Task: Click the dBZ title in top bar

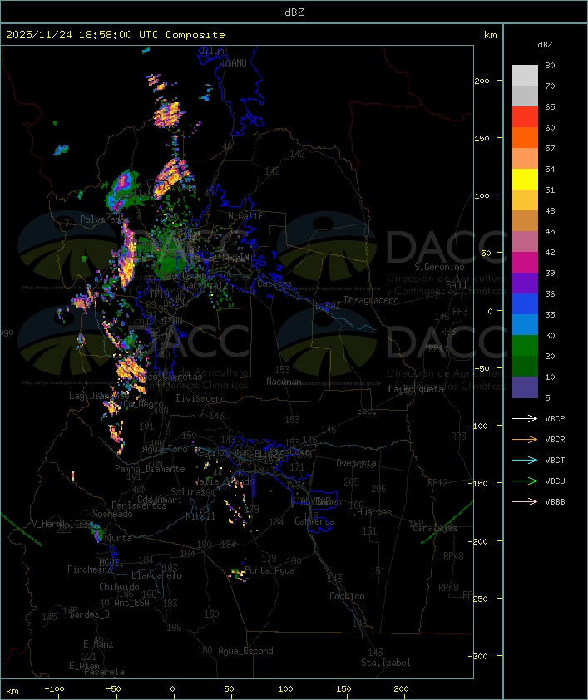Action: [294, 12]
